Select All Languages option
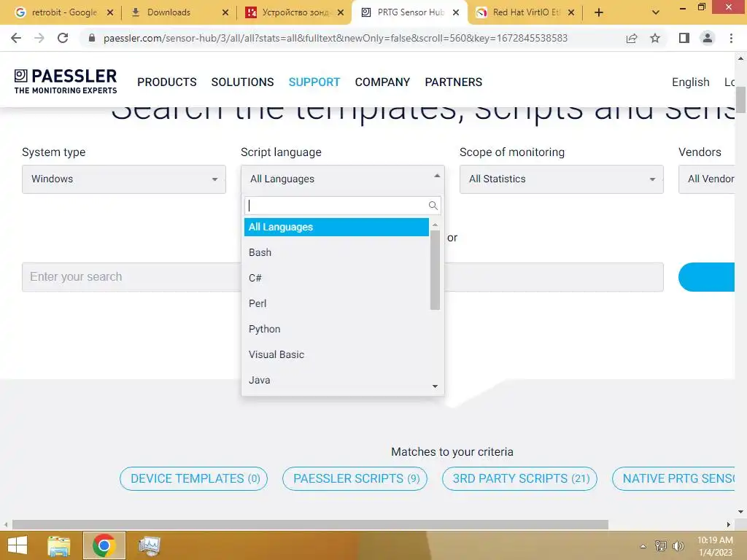This screenshot has width=747, height=560. tap(336, 227)
